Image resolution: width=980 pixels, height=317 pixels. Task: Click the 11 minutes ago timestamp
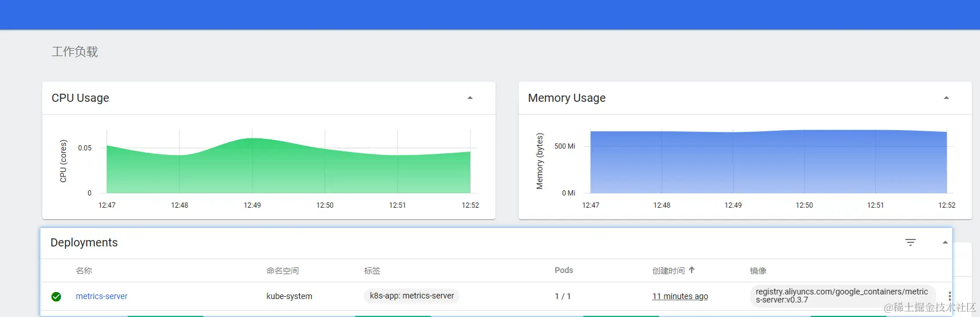tap(680, 296)
